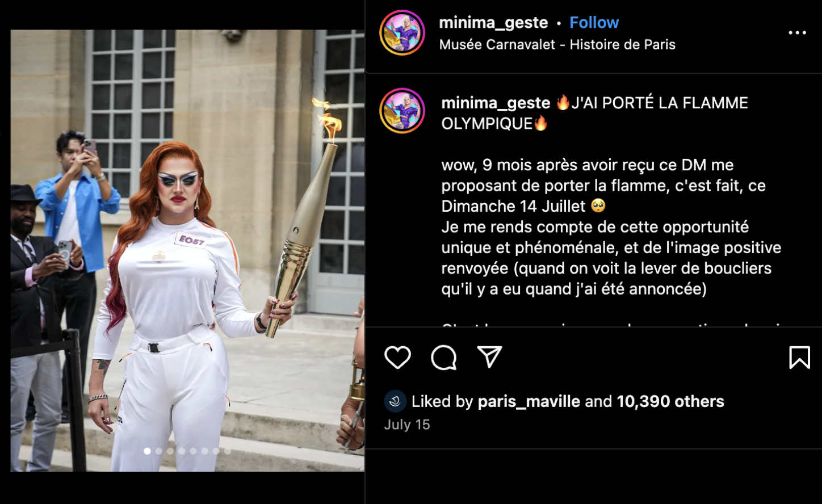Click the profile avatar beside the caption
Screen dimensions: 822x504
pos(402,111)
